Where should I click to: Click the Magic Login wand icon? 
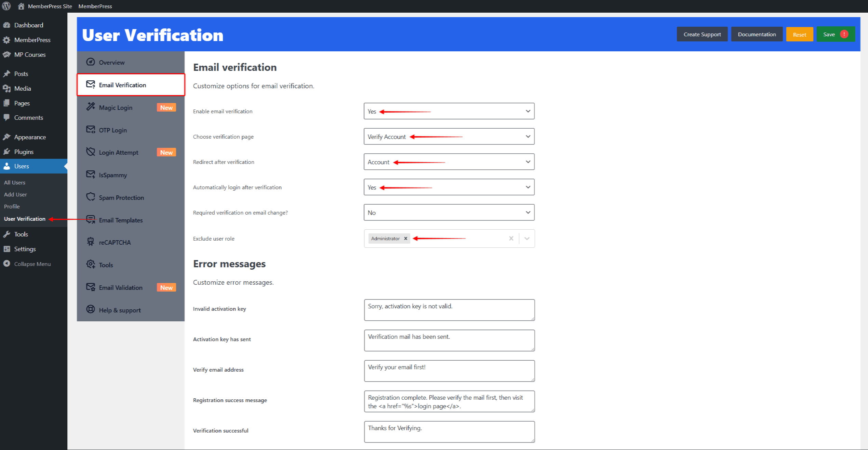(90, 107)
